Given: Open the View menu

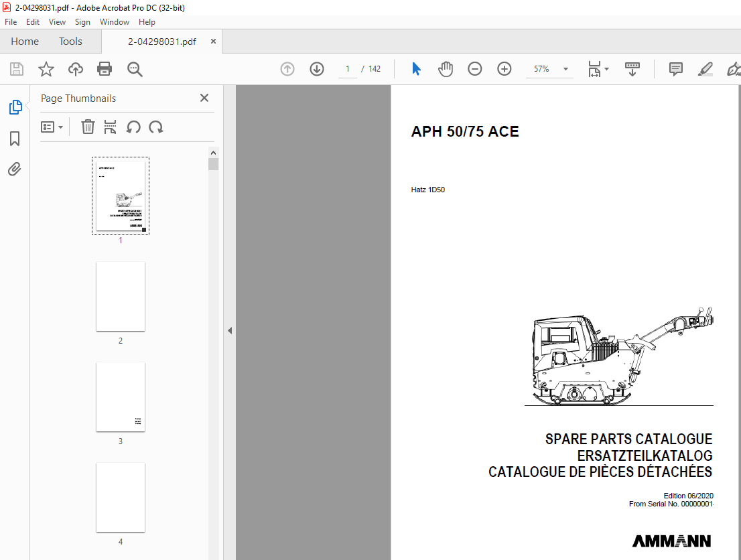Looking at the screenshot, I should pos(57,22).
